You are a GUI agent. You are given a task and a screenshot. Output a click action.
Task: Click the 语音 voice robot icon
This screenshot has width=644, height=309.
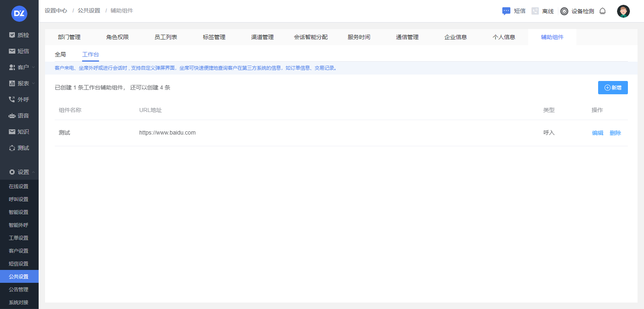[12, 116]
